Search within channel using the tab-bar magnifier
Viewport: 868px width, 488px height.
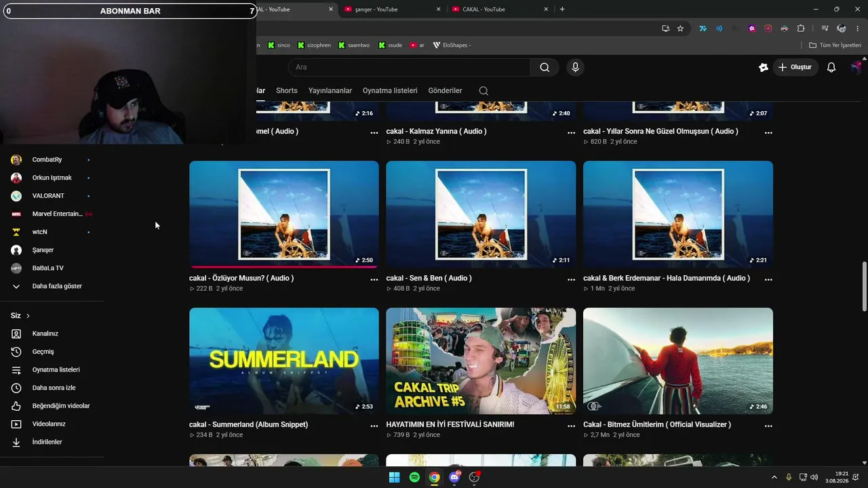[x=484, y=91]
